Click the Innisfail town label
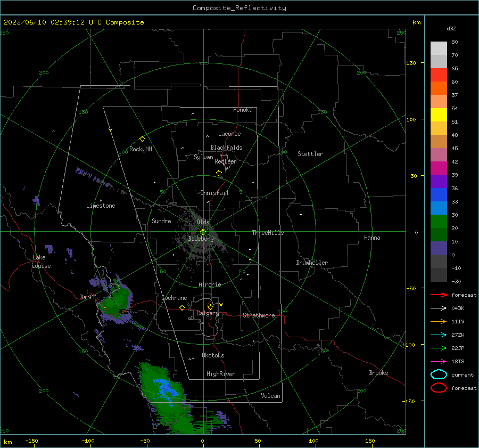The width and height of the screenshot is (479, 448). click(x=214, y=193)
